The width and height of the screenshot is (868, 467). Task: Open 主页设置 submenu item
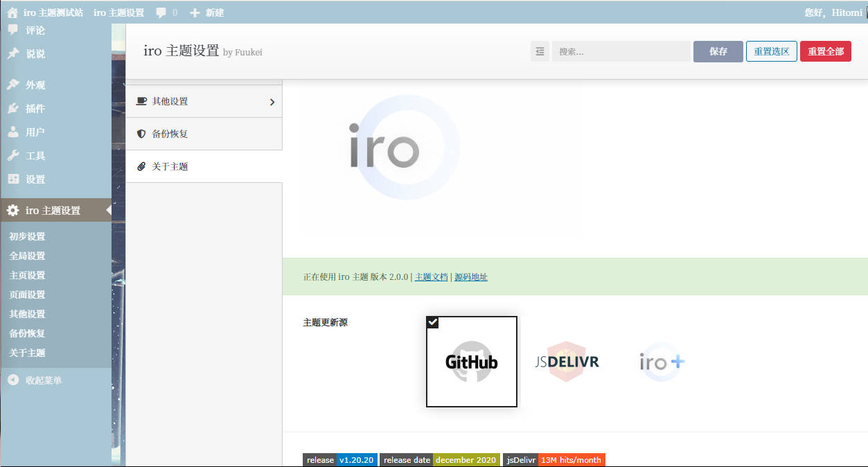click(x=27, y=275)
